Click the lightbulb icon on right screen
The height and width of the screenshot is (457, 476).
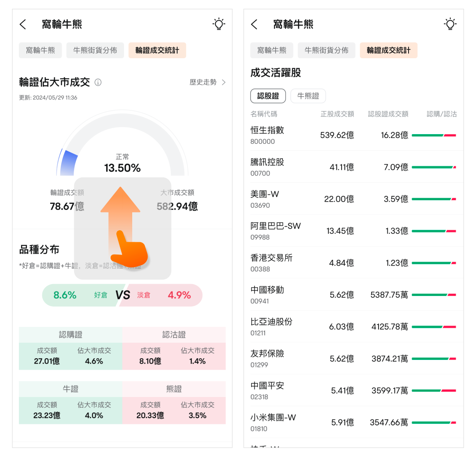tap(450, 24)
